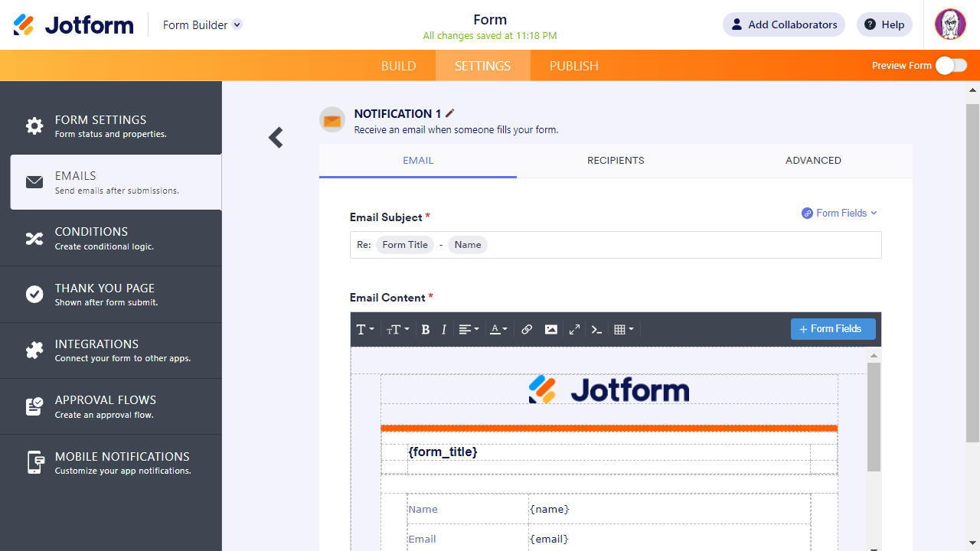Viewport: 980px width, 551px height.
Task: Select the ADVANCED tab
Action: pyautogui.click(x=813, y=161)
